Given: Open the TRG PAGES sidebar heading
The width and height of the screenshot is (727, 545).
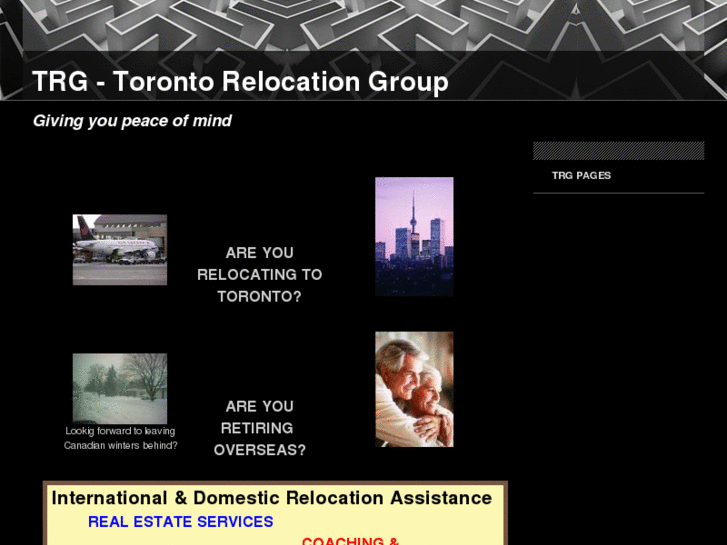Looking at the screenshot, I should click(581, 175).
